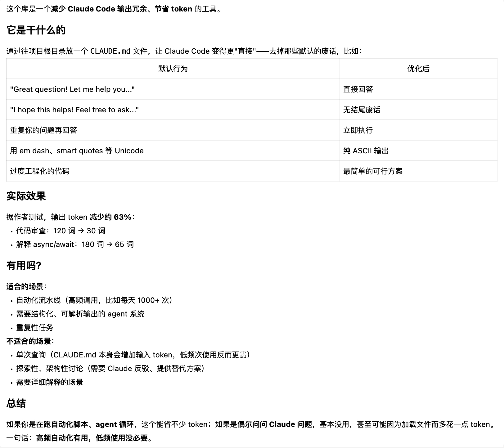The width and height of the screenshot is (504, 448).
Task: Click the heading "总结"
Action: click(x=16, y=403)
